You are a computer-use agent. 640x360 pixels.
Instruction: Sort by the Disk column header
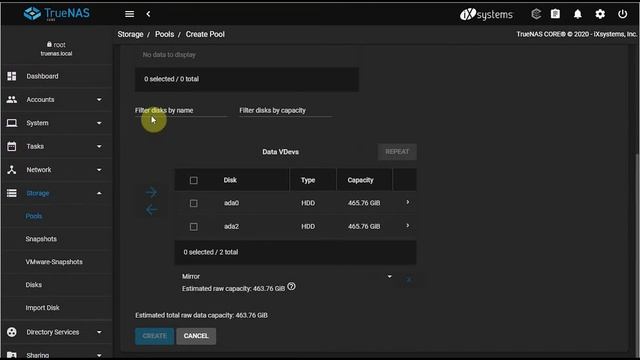tap(230, 180)
